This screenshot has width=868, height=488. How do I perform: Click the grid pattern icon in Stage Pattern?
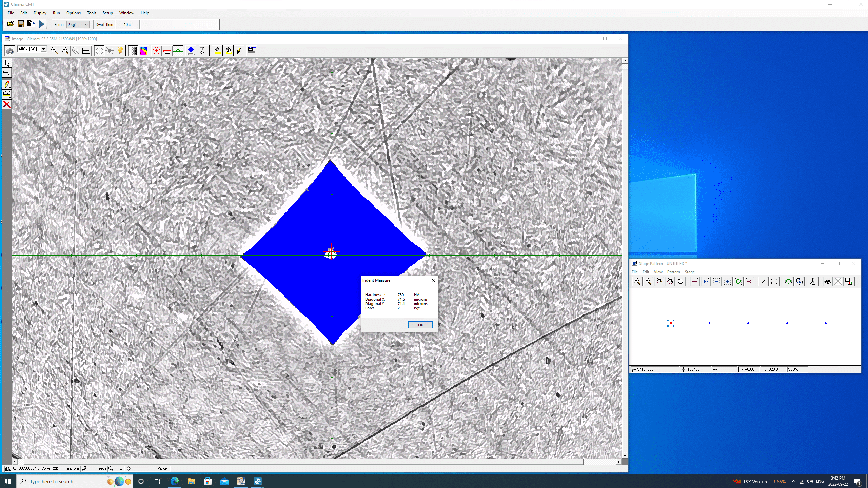tap(706, 282)
